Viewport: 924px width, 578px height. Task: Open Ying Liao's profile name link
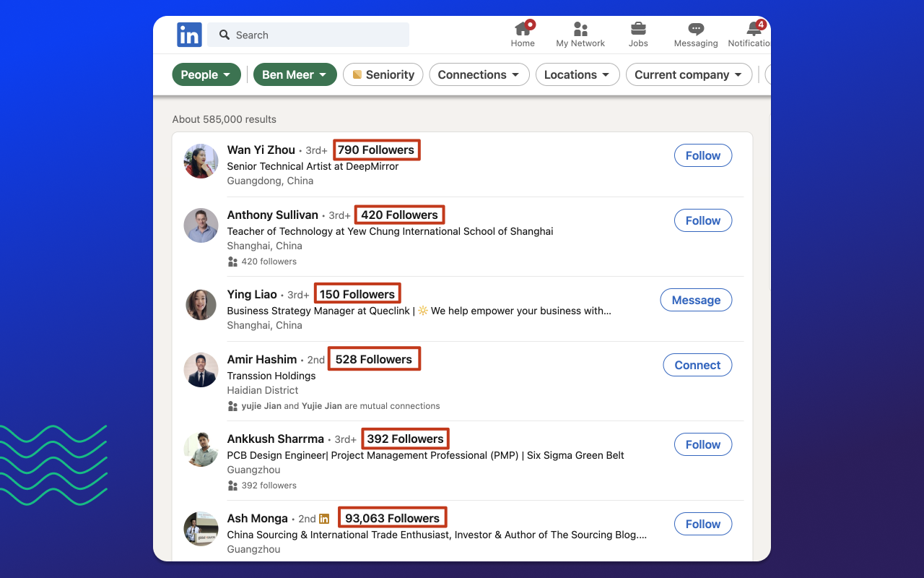tap(252, 294)
